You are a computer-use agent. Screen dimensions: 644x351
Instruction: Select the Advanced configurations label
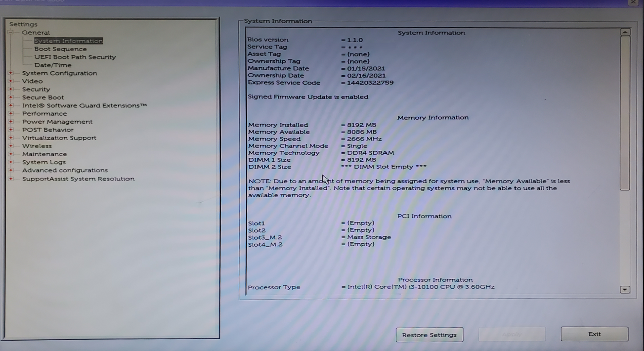(x=65, y=170)
